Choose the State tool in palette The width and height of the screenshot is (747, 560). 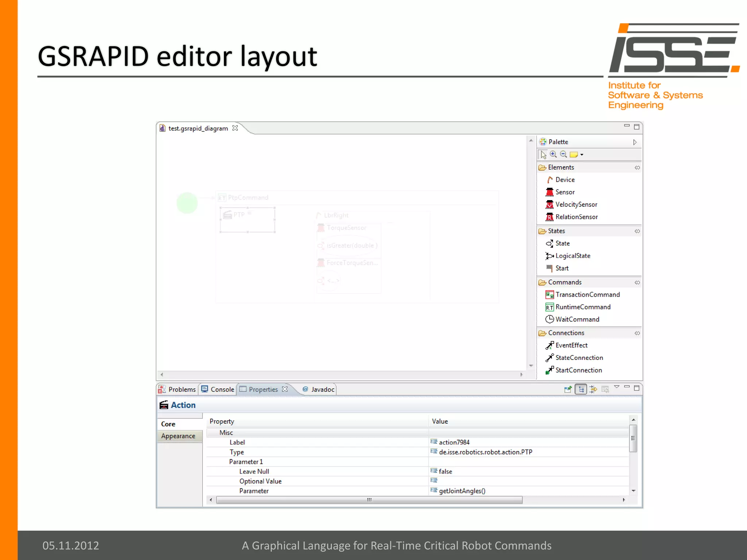[x=558, y=243]
